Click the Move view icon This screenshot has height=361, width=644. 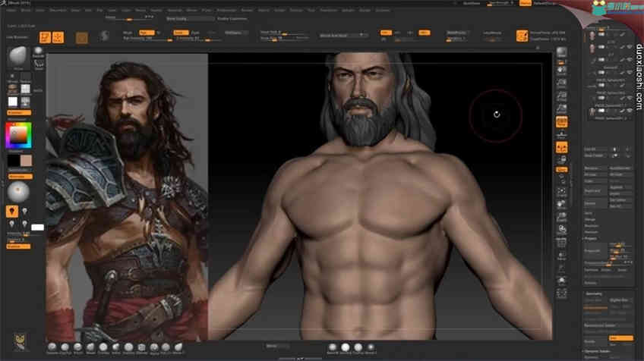[562, 204]
